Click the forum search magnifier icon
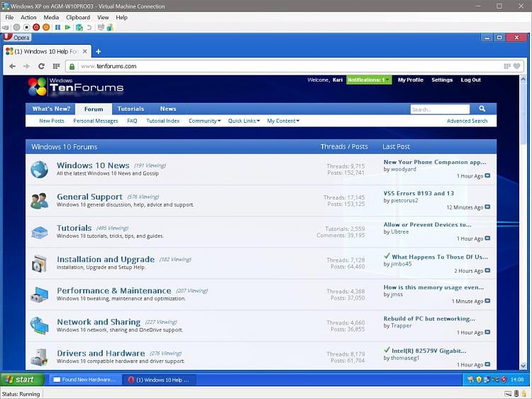 (482, 109)
